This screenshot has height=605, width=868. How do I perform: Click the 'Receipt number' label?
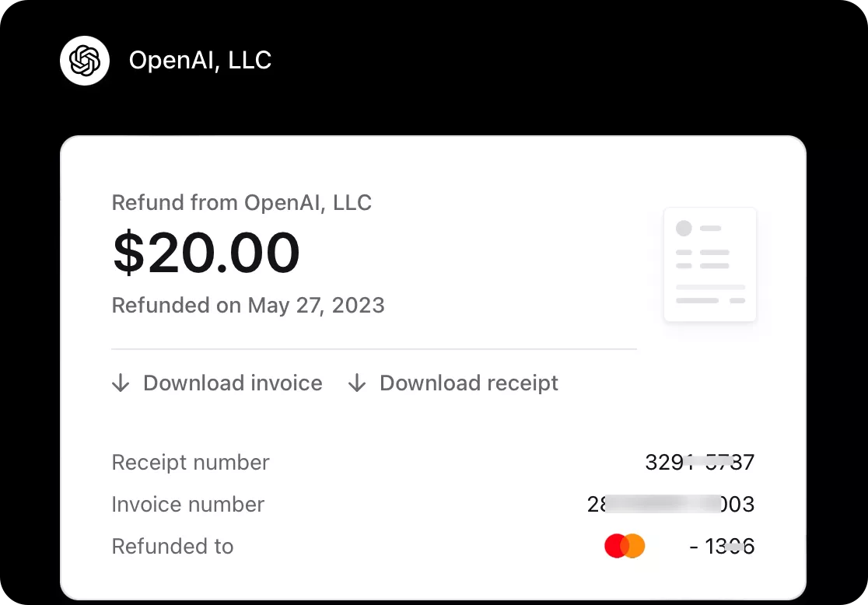tap(191, 462)
